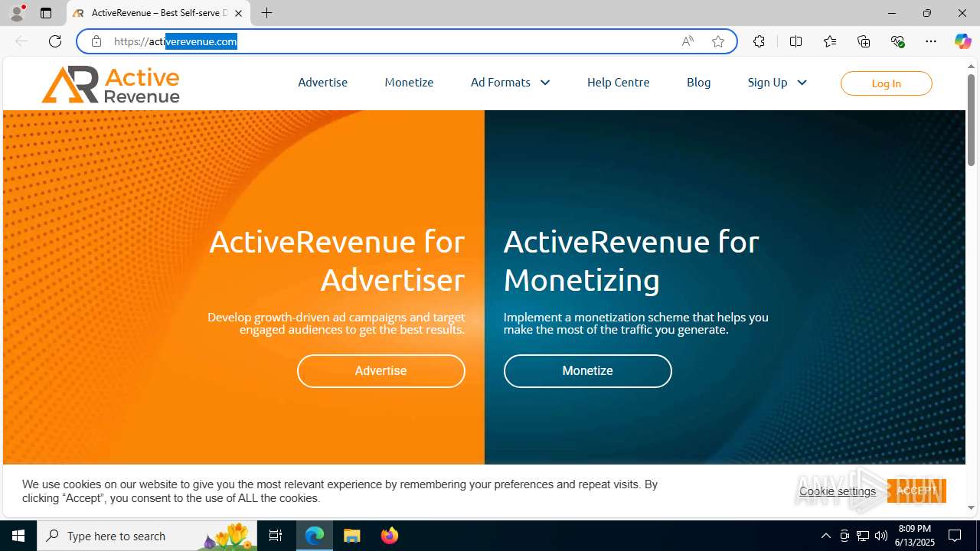Click heading "ActiveRevenue for Advertiser"
The height and width of the screenshot is (551, 980).
(x=337, y=261)
